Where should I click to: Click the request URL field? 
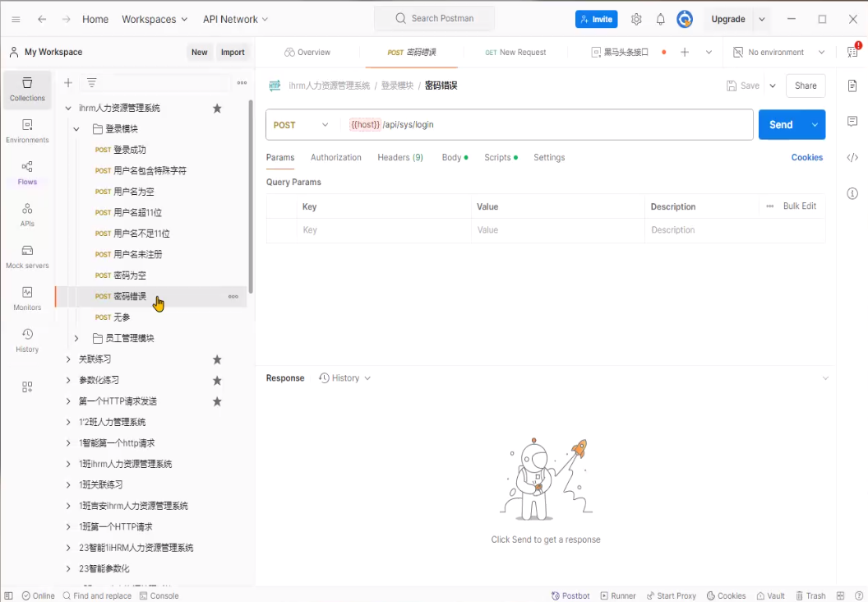coord(548,125)
